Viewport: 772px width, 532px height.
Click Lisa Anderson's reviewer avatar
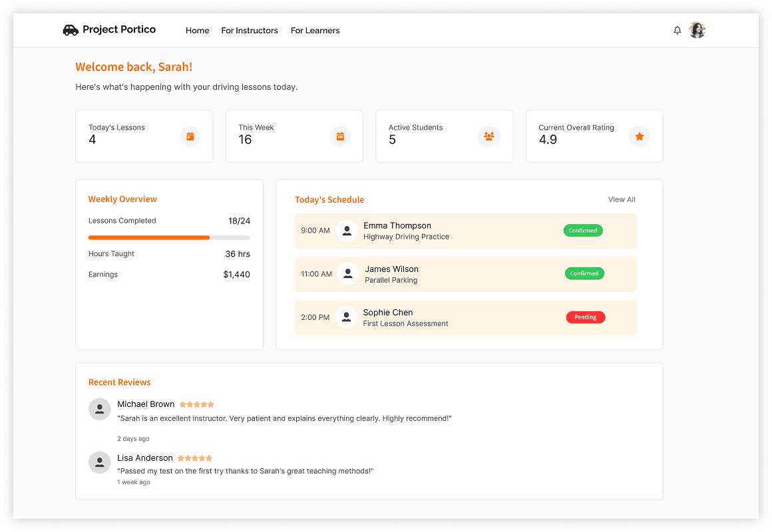(100, 462)
